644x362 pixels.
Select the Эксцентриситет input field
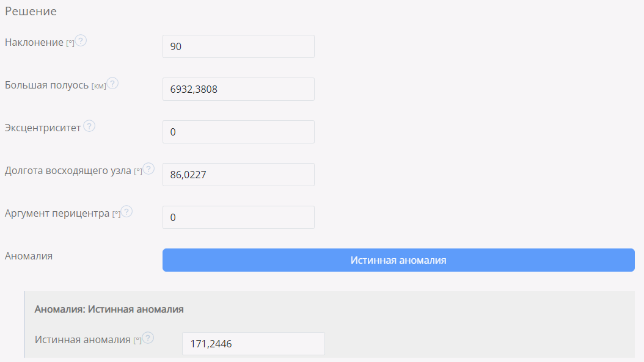click(238, 132)
